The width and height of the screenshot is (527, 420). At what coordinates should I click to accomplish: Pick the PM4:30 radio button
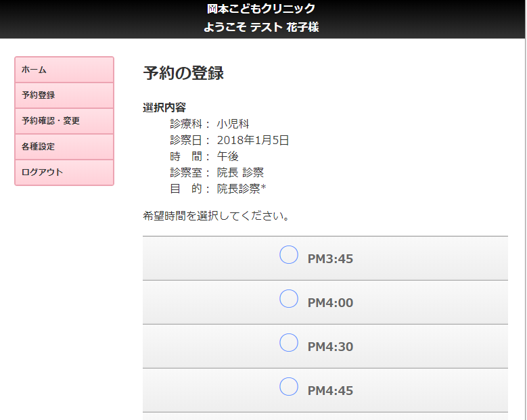click(289, 343)
